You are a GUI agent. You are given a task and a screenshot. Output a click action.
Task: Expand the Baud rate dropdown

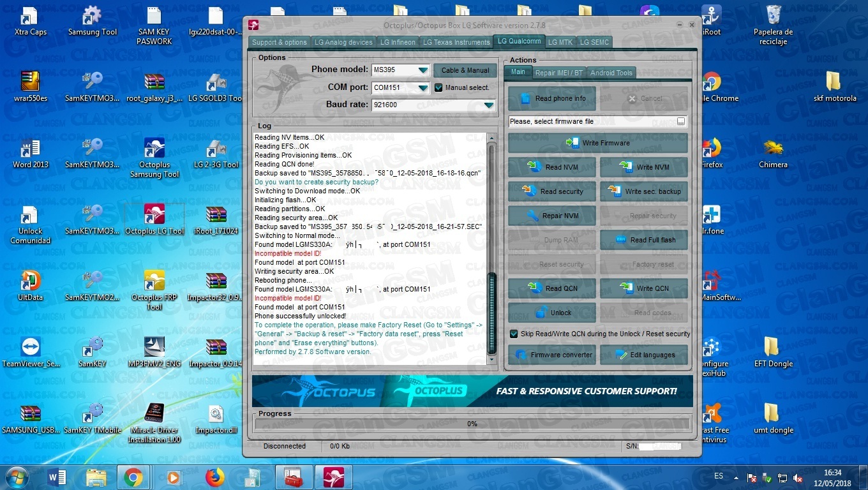(489, 105)
